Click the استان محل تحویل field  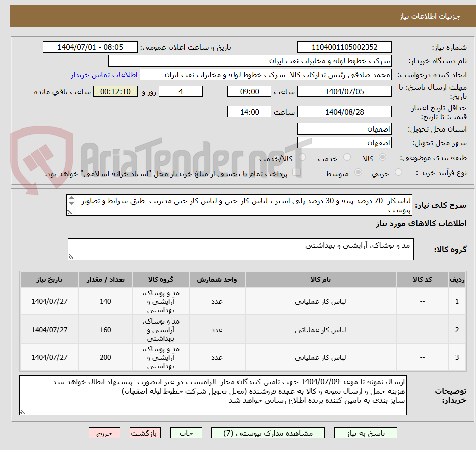click(344, 129)
